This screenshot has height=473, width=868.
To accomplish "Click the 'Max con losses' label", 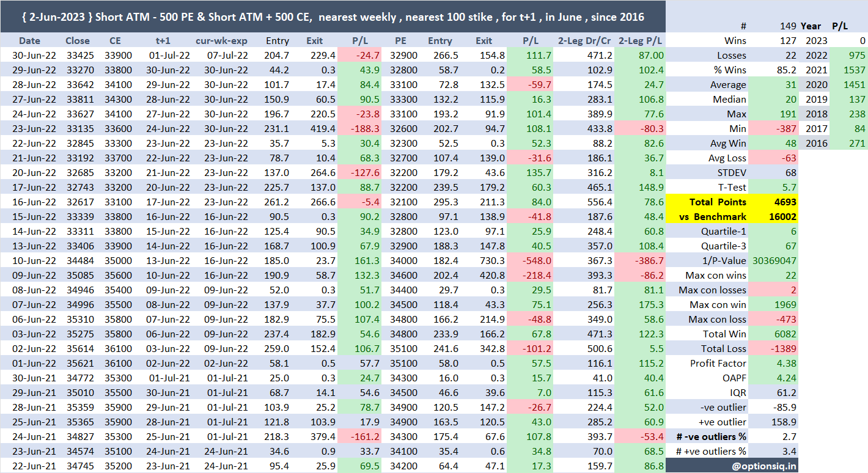I will tap(712, 290).
